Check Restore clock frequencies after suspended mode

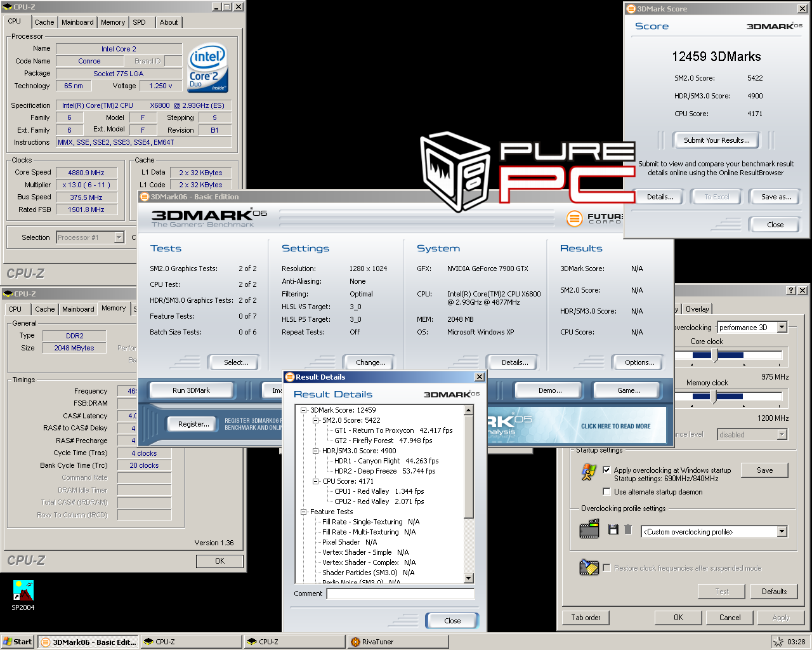click(606, 568)
